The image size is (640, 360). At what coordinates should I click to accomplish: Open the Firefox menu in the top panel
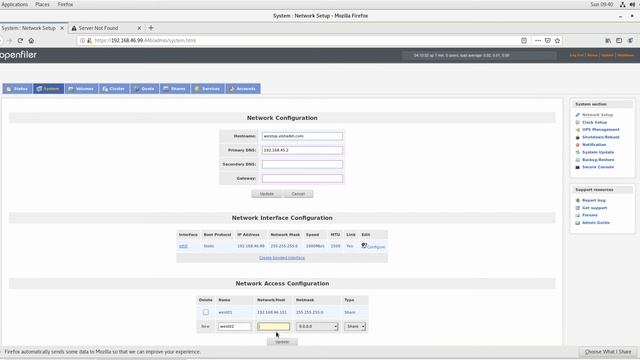pos(65,4)
